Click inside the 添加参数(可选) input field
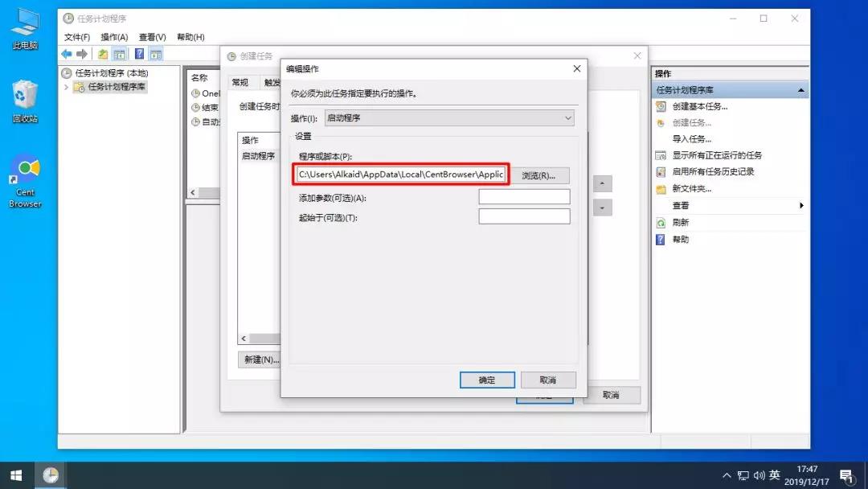 (524, 195)
